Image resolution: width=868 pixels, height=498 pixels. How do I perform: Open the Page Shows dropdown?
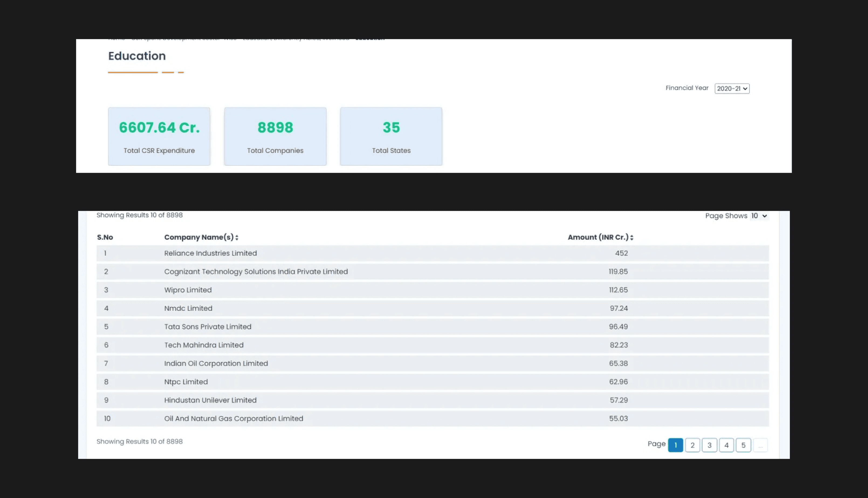[759, 216]
